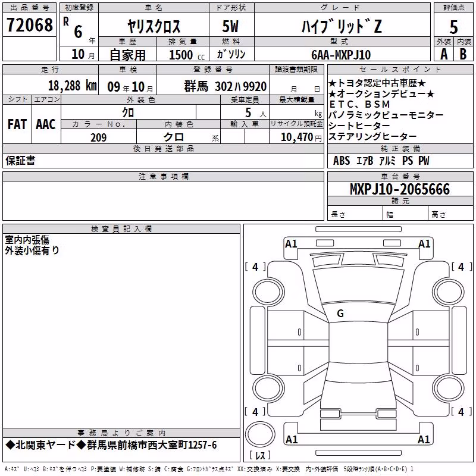476x476 pixels.
Task: Select exterior color クロ
Action: pyautogui.click(x=128, y=112)
